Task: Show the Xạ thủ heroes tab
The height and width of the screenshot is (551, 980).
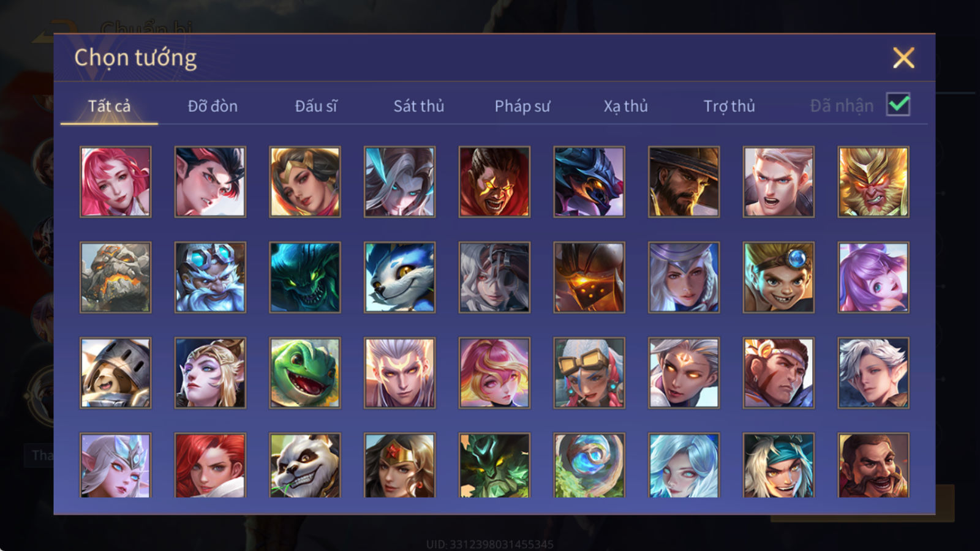Action: tap(625, 106)
